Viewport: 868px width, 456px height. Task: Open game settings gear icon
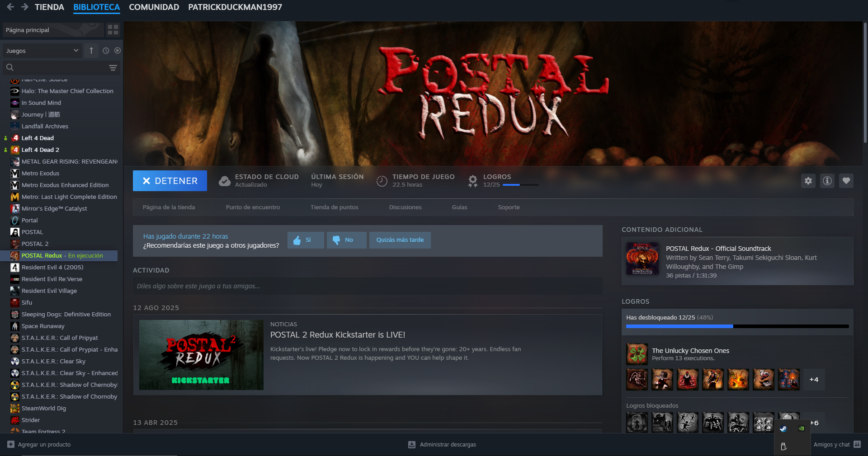pyautogui.click(x=808, y=181)
